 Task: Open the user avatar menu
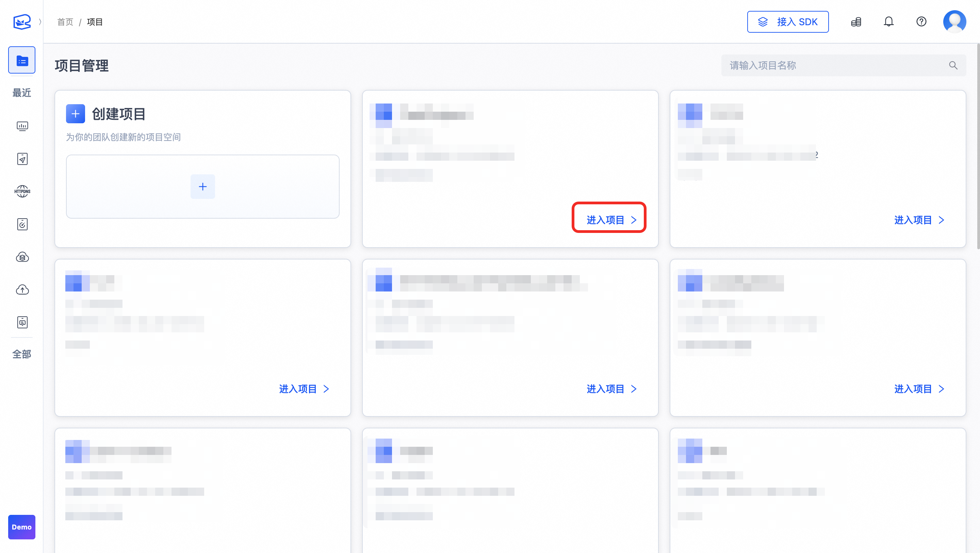954,22
